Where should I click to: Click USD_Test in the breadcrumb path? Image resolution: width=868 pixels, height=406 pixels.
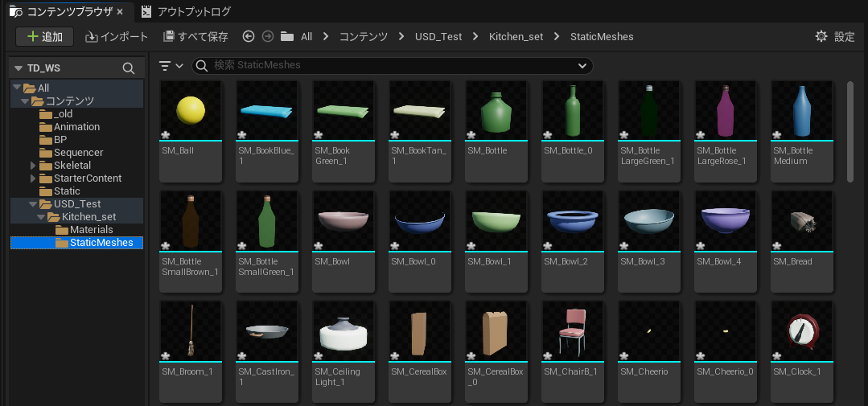click(438, 36)
